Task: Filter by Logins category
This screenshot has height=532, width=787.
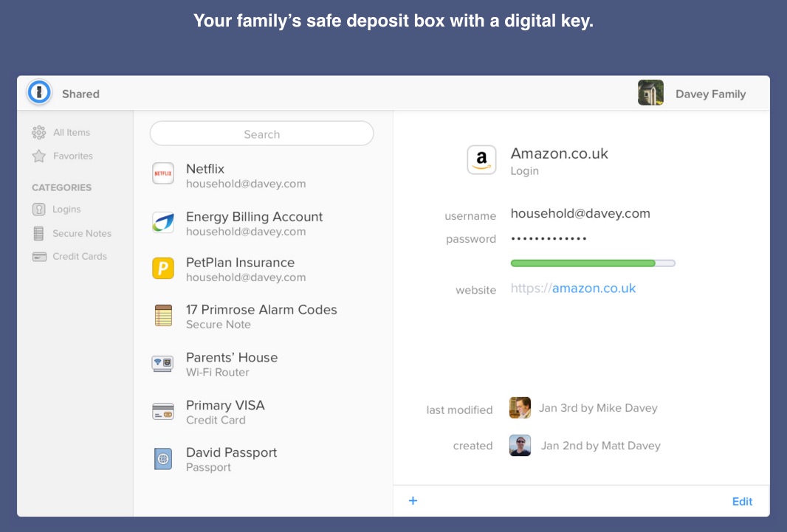Action: pos(66,210)
